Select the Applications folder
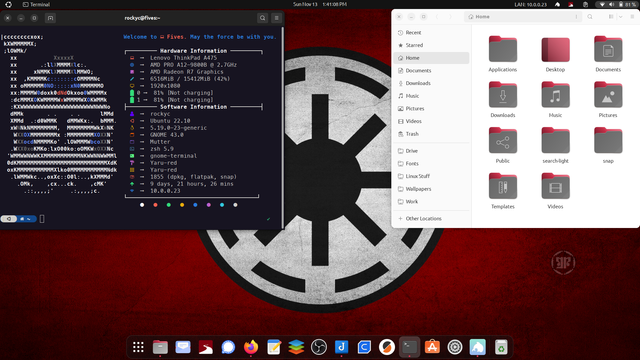Image resolution: width=640 pixels, height=360 pixels. pos(503,54)
